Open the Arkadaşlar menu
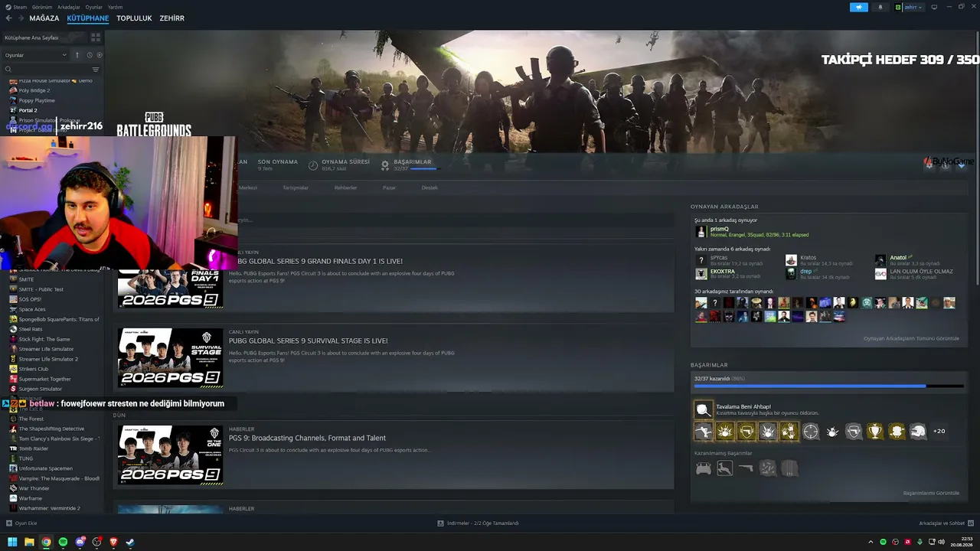This screenshot has height=551, width=980. pyautogui.click(x=69, y=7)
